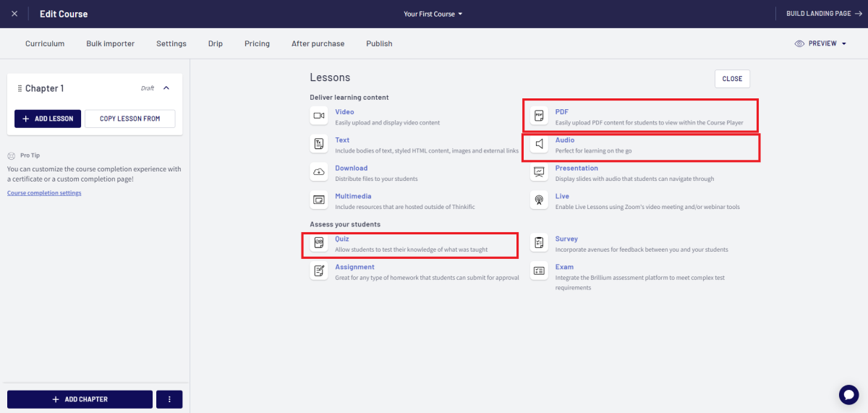Choose the Text lesson link
Screen dimensions: 868x413
point(342,140)
